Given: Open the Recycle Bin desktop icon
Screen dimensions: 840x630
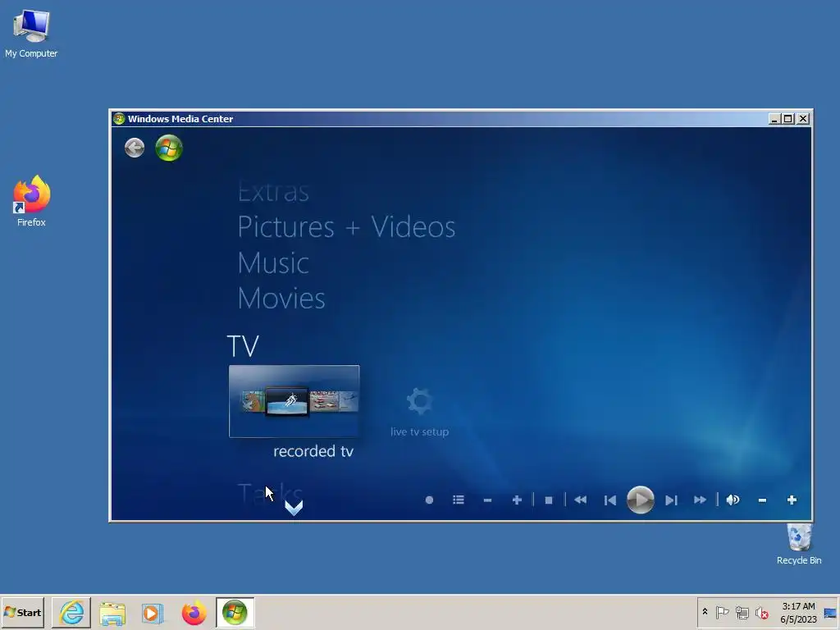Looking at the screenshot, I should point(799,545).
